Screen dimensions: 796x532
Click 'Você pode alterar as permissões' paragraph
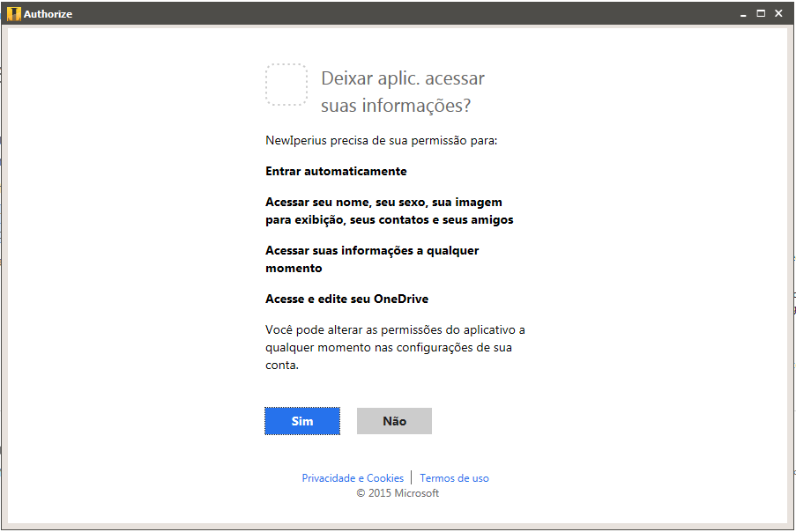pyautogui.click(x=395, y=347)
